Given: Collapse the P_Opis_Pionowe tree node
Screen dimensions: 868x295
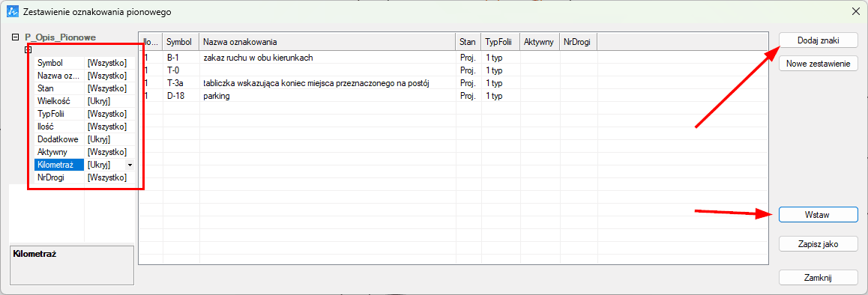Looking at the screenshot, I should point(16,37).
